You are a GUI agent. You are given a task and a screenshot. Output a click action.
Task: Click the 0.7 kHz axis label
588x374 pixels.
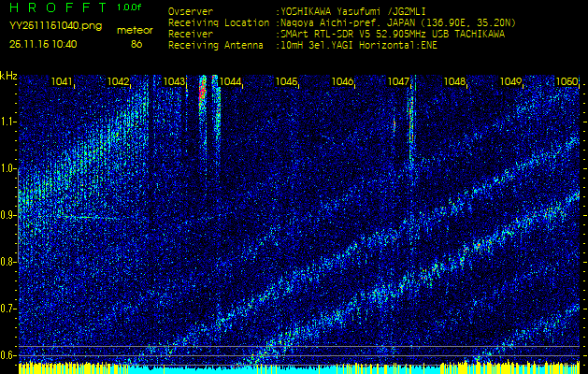(x=7, y=309)
